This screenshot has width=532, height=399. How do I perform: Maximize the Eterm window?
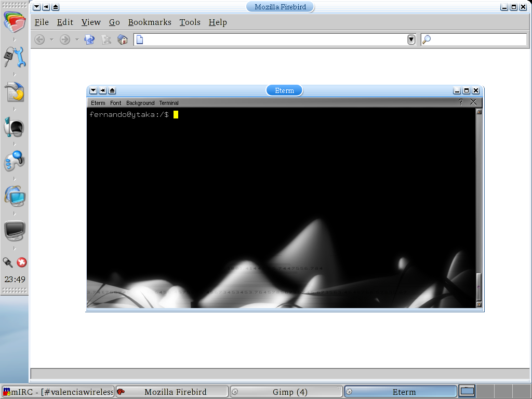(x=466, y=90)
